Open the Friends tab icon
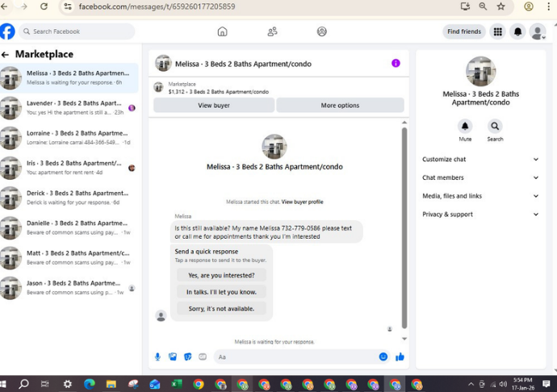Viewport: 557px width, 392px height. 273,31
